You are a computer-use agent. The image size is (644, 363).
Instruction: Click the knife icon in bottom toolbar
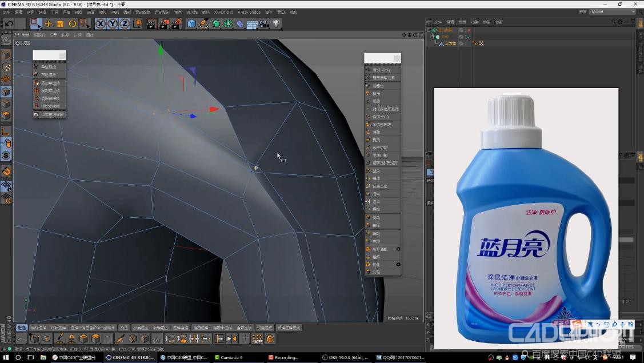tap(120, 339)
